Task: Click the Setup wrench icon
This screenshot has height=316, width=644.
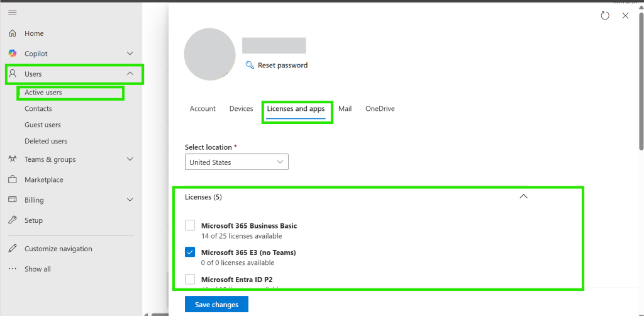Action: click(13, 220)
